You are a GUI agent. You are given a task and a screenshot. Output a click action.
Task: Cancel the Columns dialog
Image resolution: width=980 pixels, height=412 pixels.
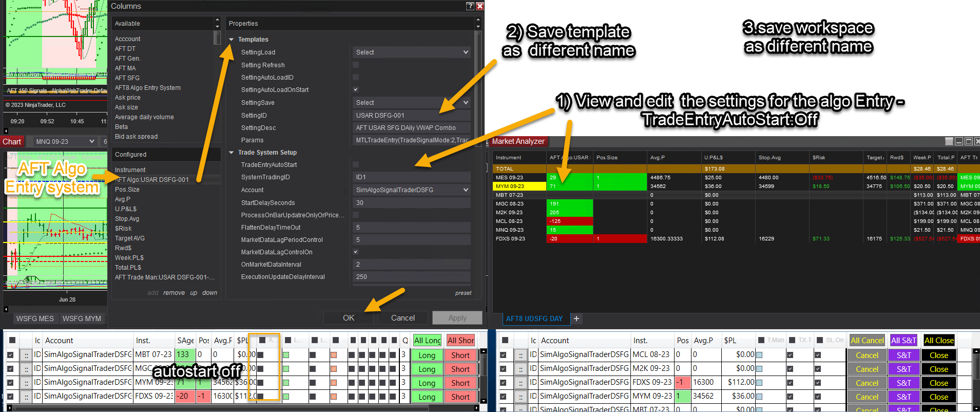coord(403,318)
